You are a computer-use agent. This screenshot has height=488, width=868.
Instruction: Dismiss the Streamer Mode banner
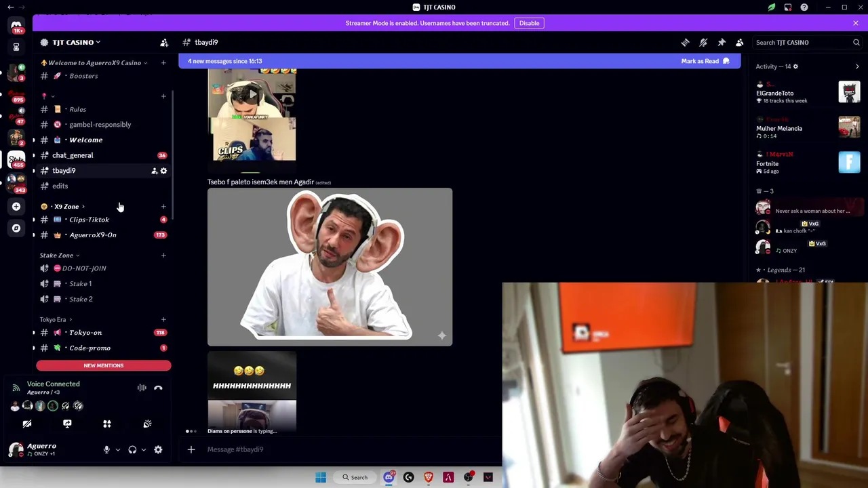856,23
